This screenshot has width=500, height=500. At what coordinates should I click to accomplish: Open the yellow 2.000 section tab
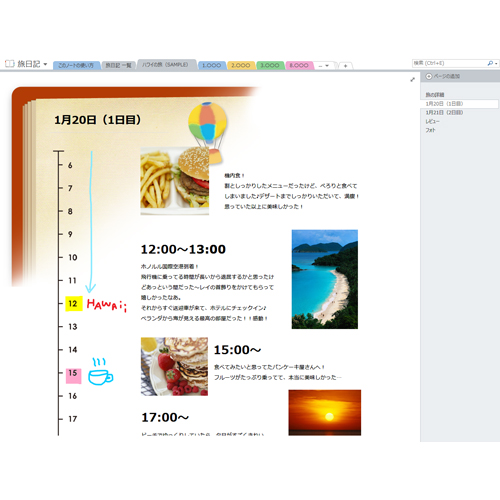[241, 65]
